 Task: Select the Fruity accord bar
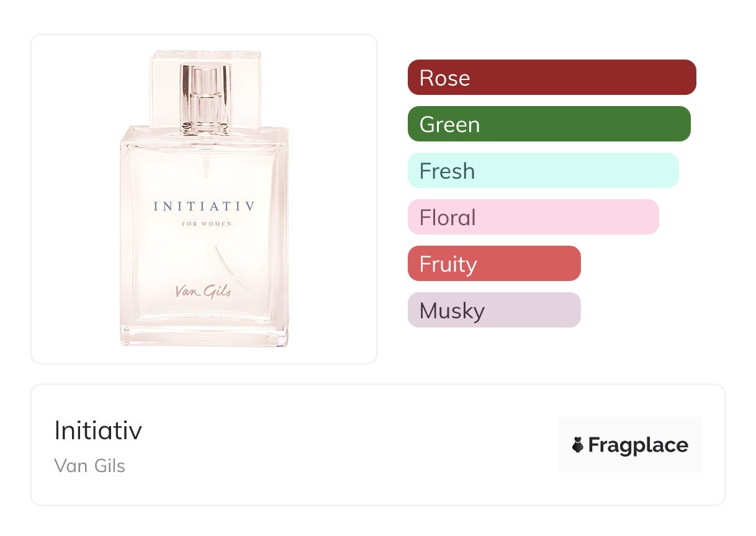pos(493,264)
